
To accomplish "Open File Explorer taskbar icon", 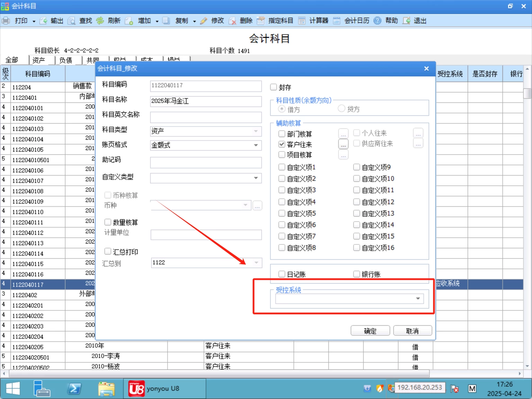I will pos(106,389).
